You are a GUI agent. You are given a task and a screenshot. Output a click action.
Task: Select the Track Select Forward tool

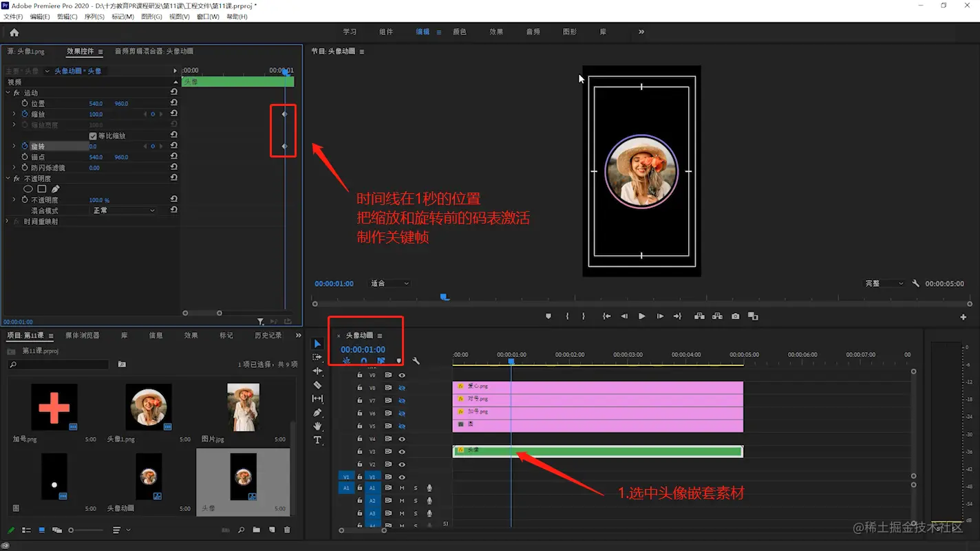click(317, 358)
